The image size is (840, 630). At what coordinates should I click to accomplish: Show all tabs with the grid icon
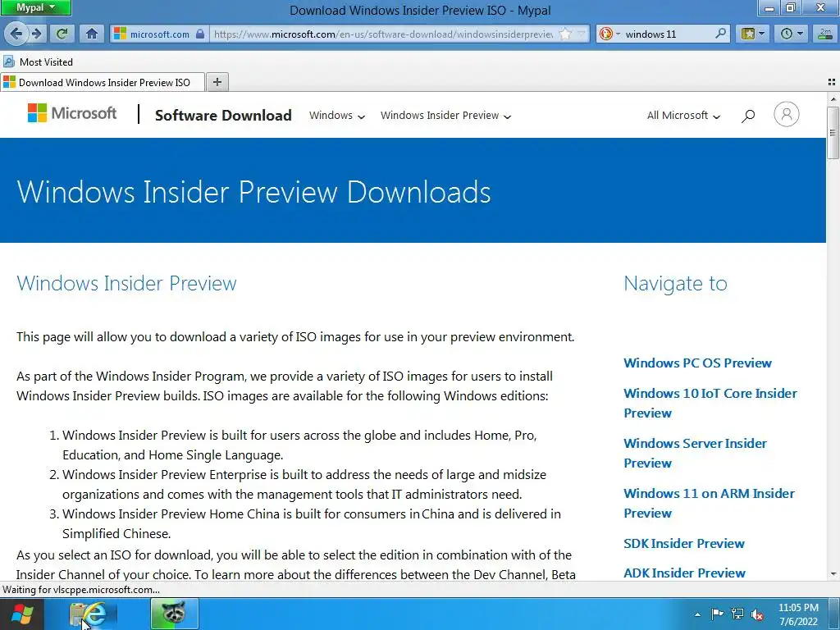832,82
